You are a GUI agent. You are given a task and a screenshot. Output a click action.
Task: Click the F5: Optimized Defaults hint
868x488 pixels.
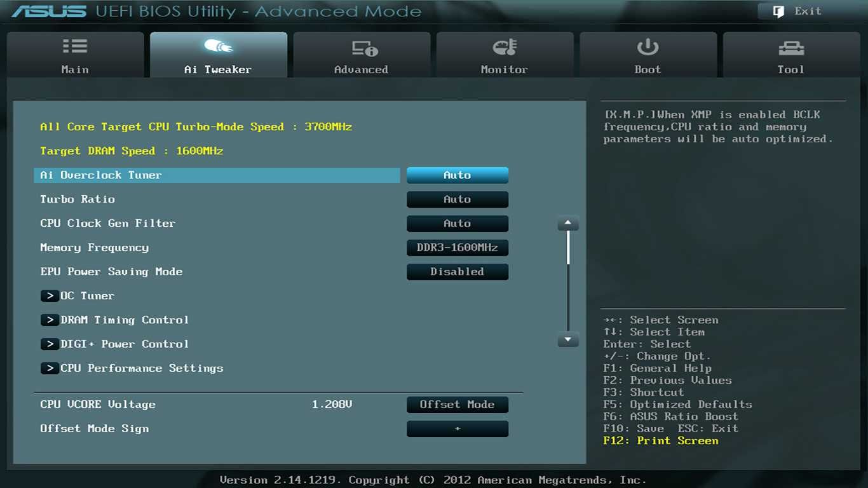pos(678,404)
